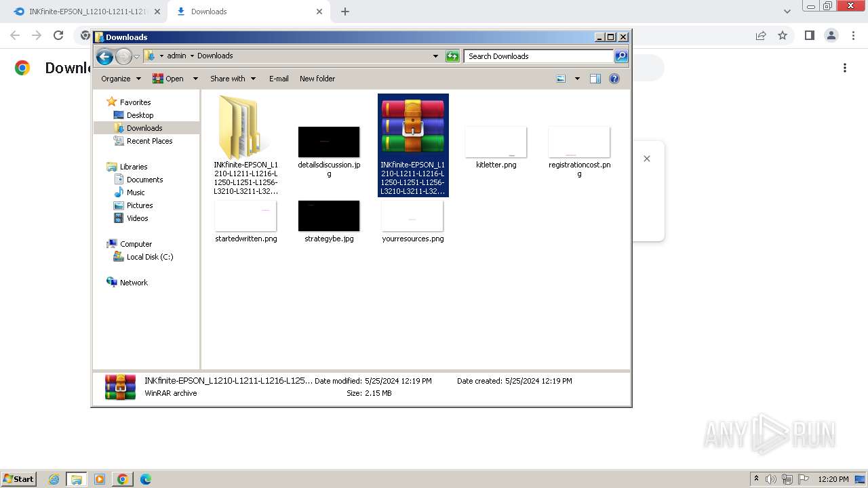Open Chrome tab search chevron
Viewport: 868px width, 488px height.
[787, 12]
